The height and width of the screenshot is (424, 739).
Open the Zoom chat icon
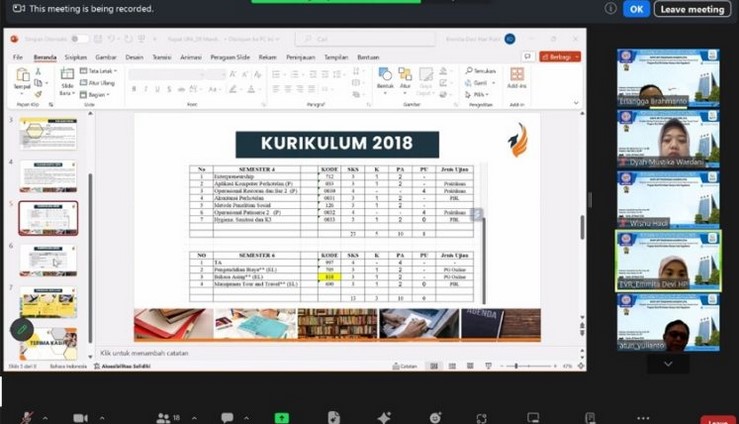coord(227,417)
